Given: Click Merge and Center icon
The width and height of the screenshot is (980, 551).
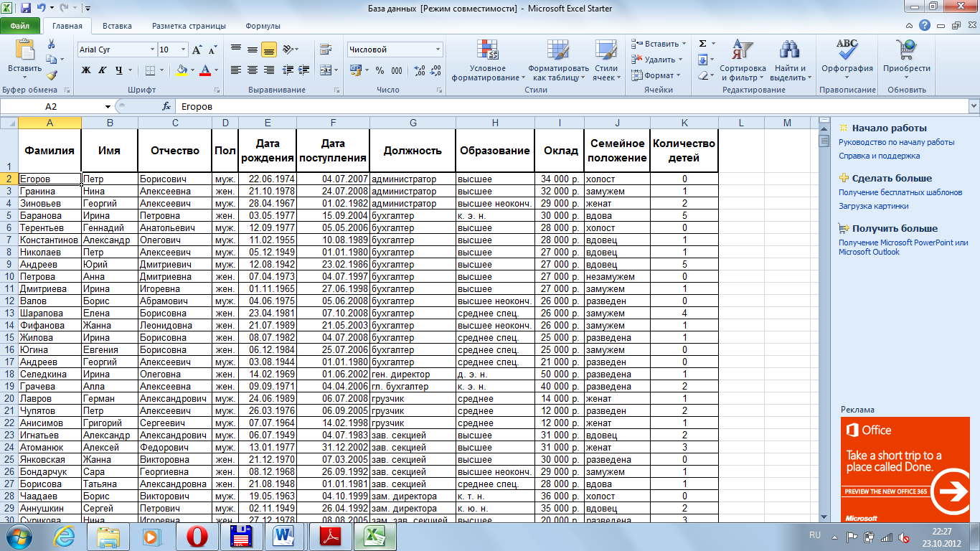Looking at the screenshot, I should (325, 70).
